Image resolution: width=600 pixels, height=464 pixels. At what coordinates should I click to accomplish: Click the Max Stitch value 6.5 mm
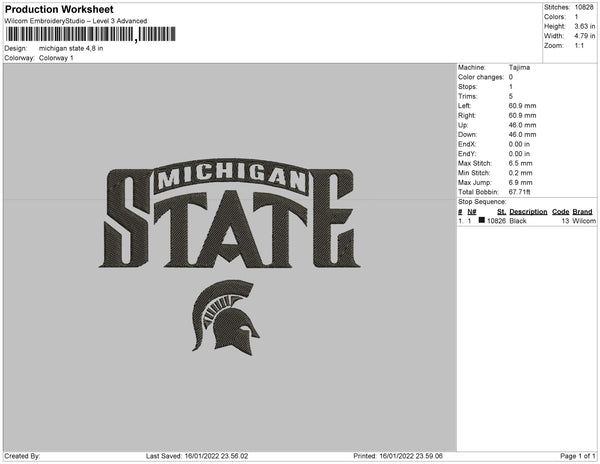point(520,163)
